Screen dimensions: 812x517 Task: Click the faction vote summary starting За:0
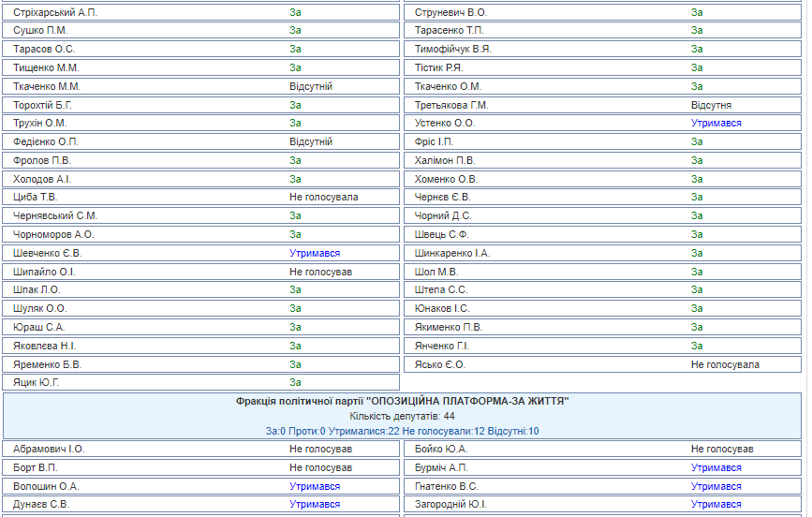[x=402, y=431]
